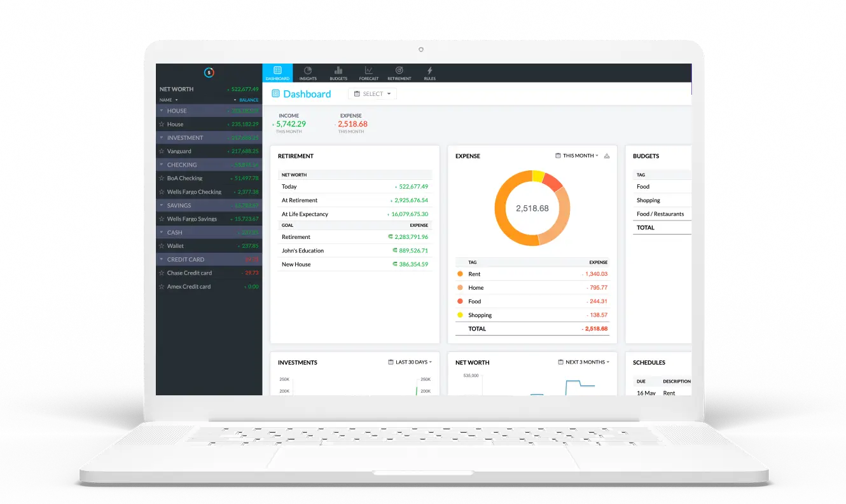Screen dimensions: 846x504
Task: Sort accounts by the BALANCE column
Action: coord(248,100)
